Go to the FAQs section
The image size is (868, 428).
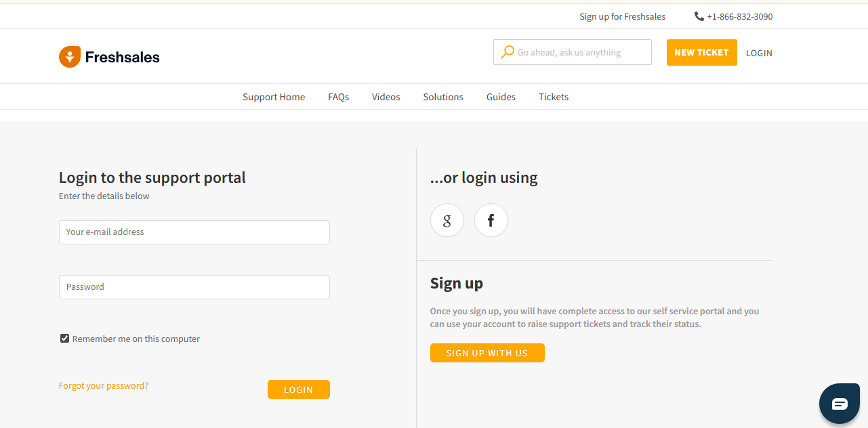pyautogui.click(x=339, y=97)
